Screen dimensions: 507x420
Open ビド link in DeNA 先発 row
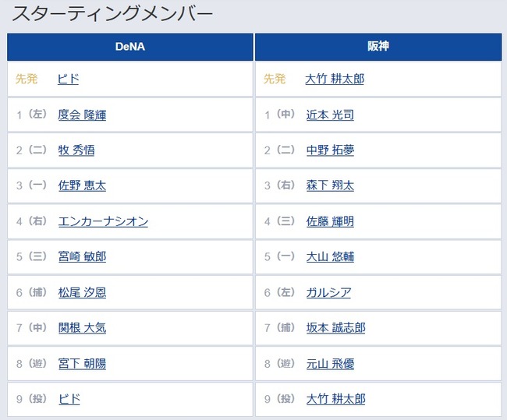click(68, 79)
